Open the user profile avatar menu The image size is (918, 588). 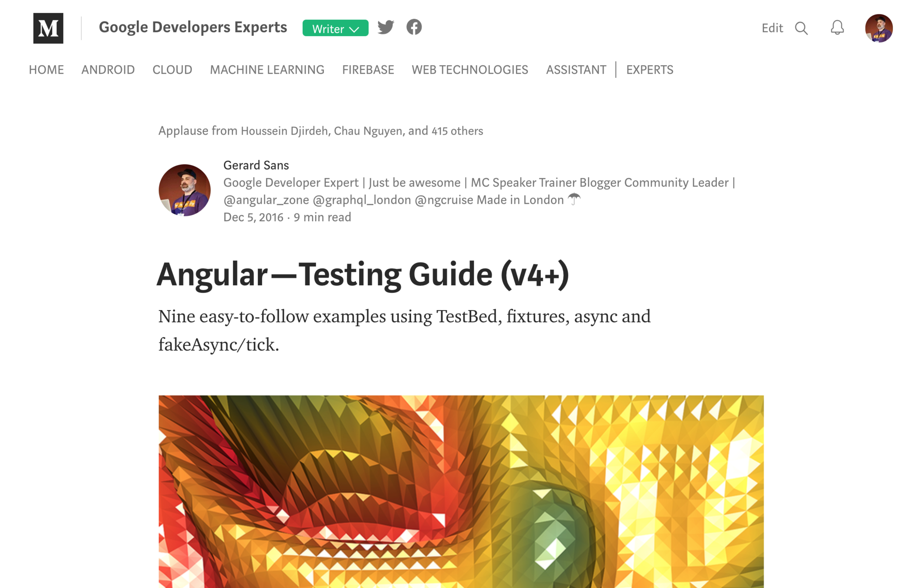(879, 28)
